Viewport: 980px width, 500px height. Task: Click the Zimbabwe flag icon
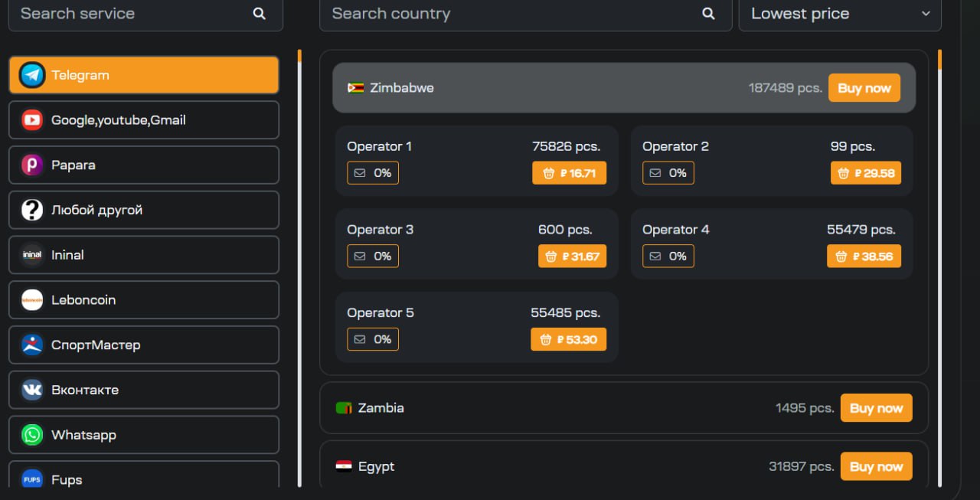[x=355, y=88]
